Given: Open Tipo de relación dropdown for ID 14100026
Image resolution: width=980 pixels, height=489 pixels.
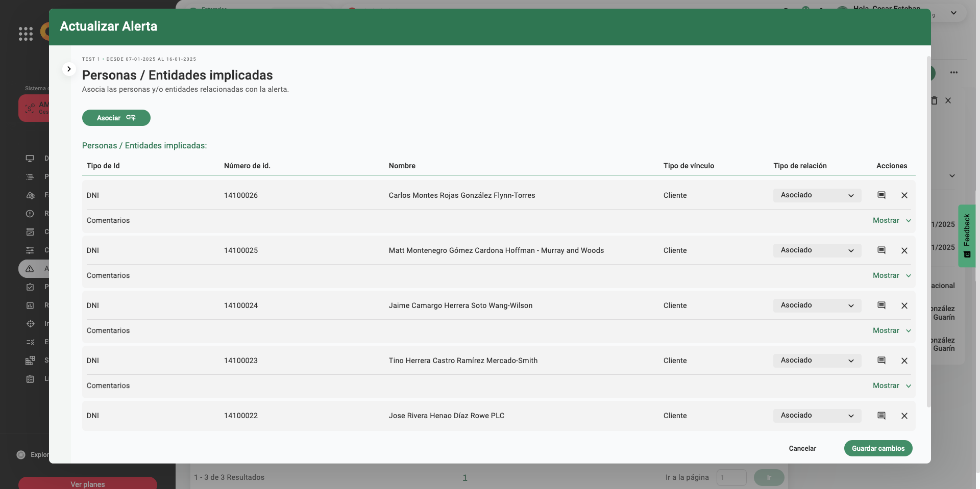Looking at the screenshot, I should click(x=817, y=195).
